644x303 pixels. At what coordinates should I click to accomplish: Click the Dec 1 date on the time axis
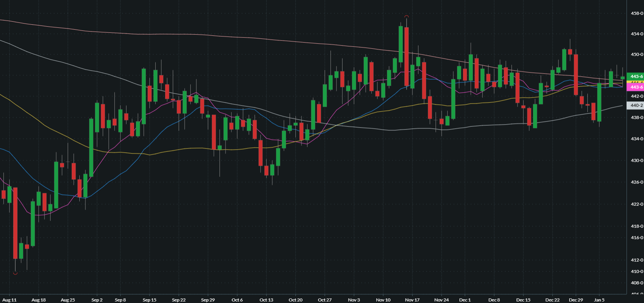[x=465, y=300]
